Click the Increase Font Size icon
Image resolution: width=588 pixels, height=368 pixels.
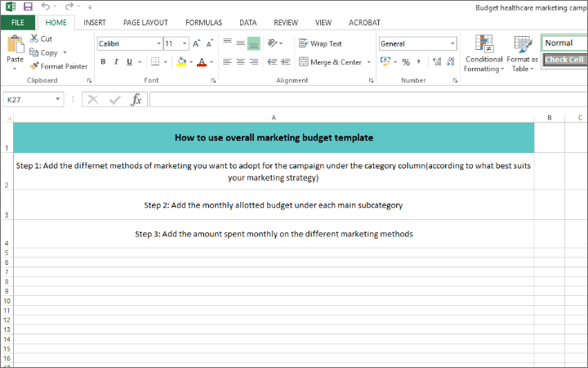(x=197, y=43)
